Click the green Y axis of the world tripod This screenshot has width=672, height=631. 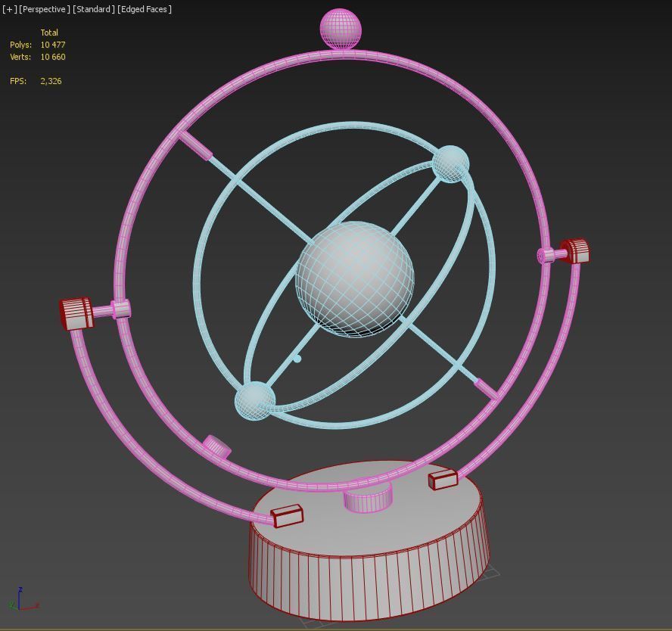[x=11, y=605]
